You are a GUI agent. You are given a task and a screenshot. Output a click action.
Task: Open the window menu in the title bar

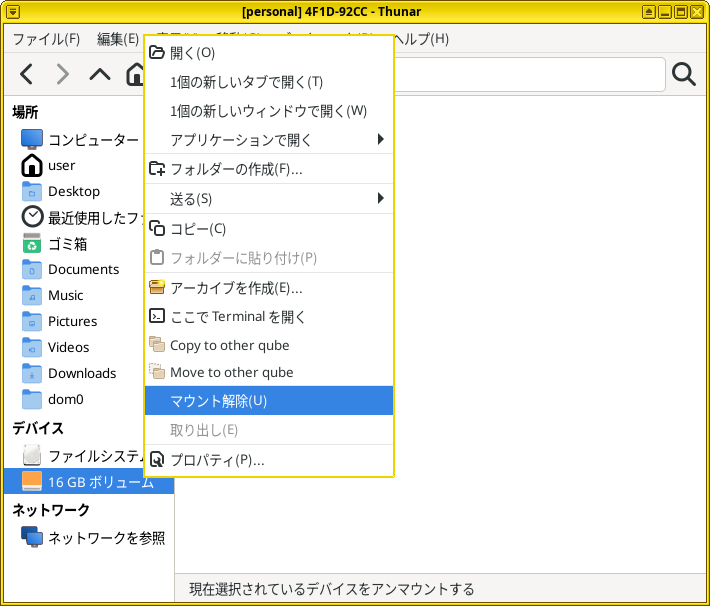point(13,12)
